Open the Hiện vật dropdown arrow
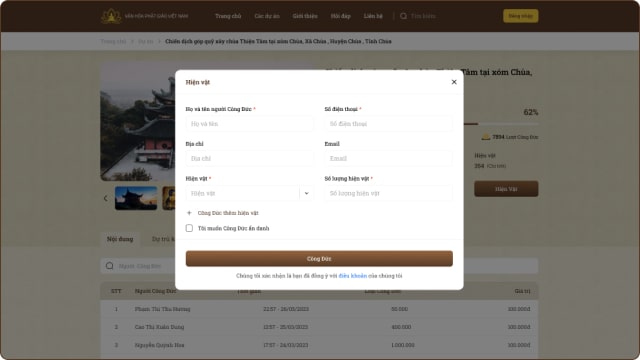640x360 pixels. 306,193
